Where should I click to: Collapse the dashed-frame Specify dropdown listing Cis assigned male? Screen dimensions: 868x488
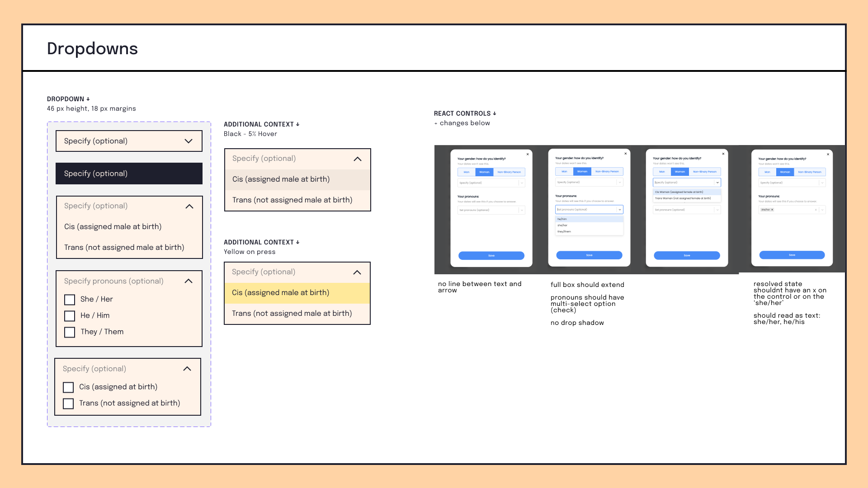[189, 206]
